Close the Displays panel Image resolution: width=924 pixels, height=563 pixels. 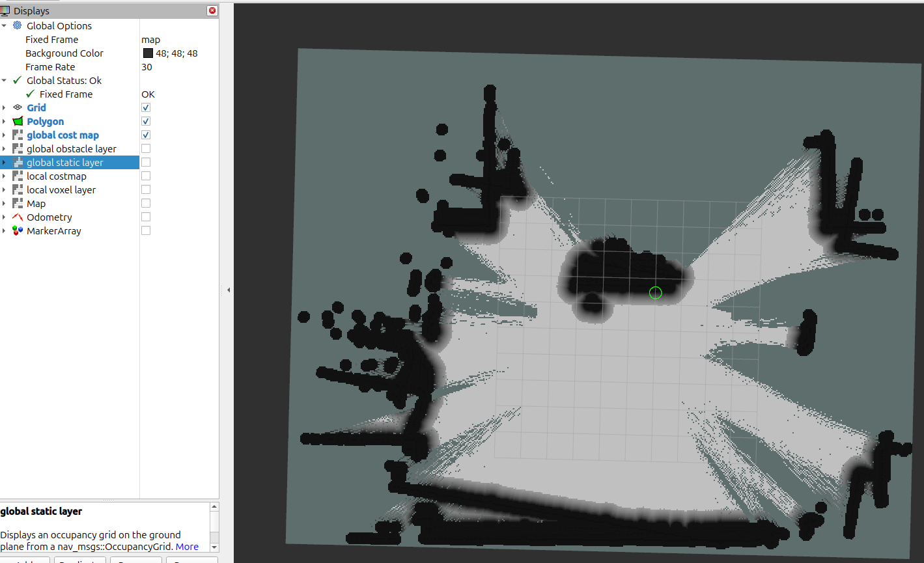tap(212, 10)
